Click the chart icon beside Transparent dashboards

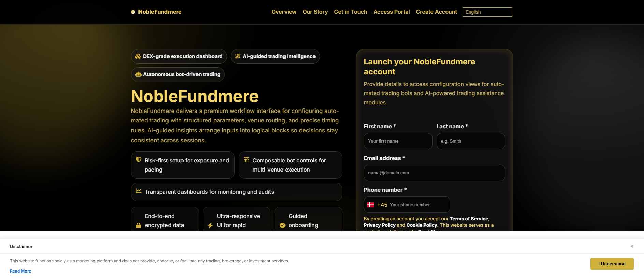click(x=138, y=191)
